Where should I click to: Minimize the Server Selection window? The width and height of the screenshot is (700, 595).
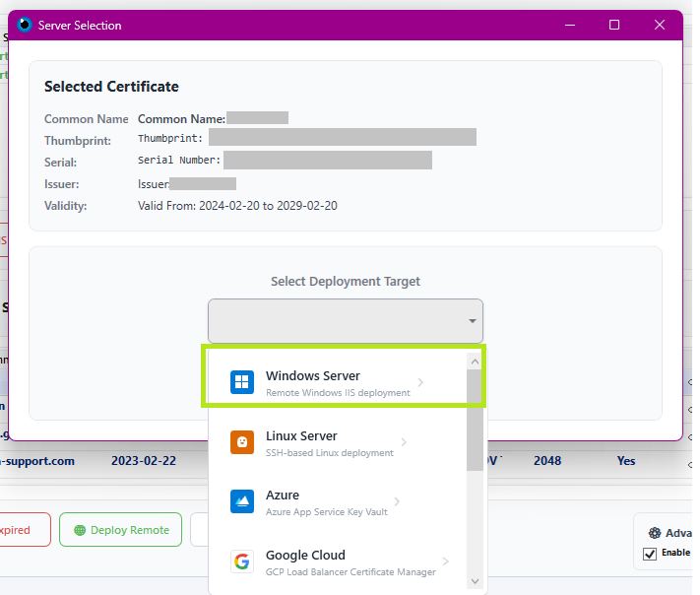coord(570,25)
